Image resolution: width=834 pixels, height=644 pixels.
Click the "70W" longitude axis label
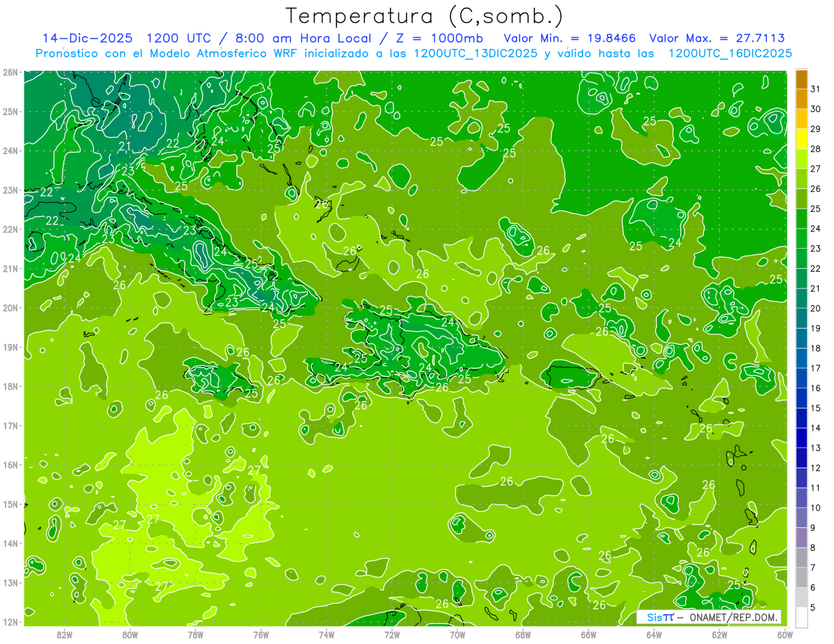[457, 634]
